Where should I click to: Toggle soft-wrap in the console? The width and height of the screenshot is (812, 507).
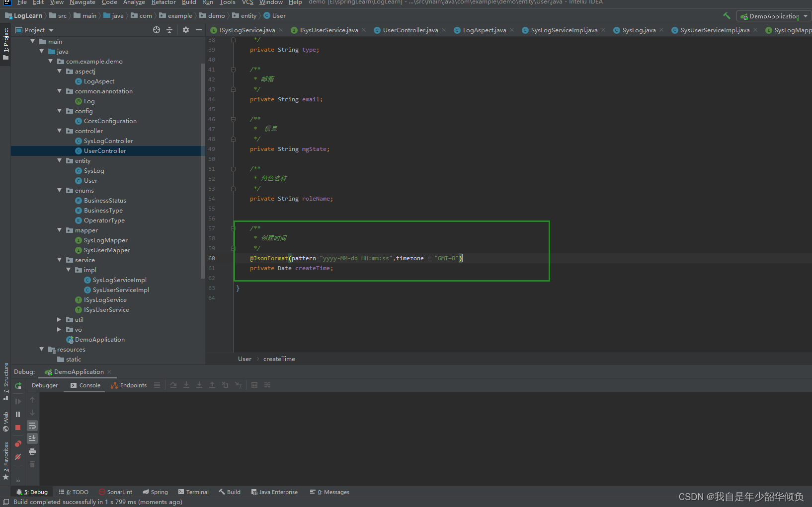(x=32, y=426)
